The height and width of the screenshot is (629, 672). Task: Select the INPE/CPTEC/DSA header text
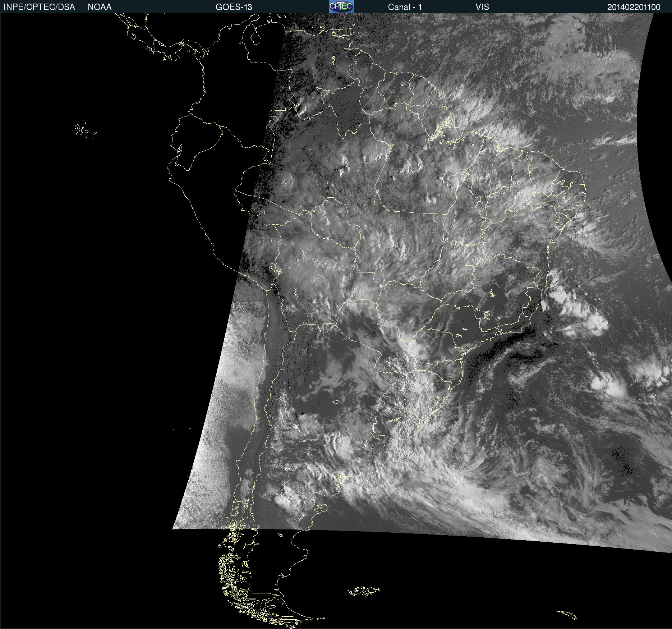click(39, 7)
